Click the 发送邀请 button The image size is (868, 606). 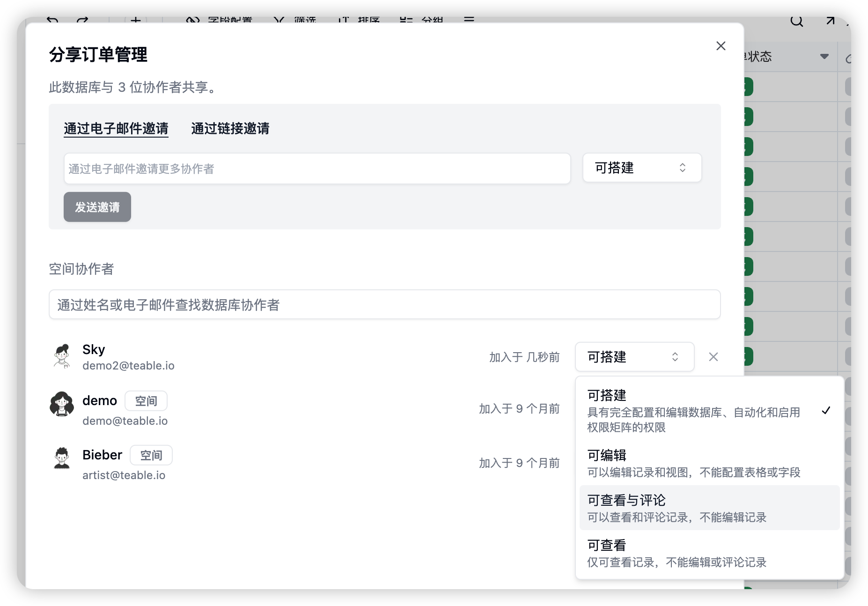click(97, 207)
